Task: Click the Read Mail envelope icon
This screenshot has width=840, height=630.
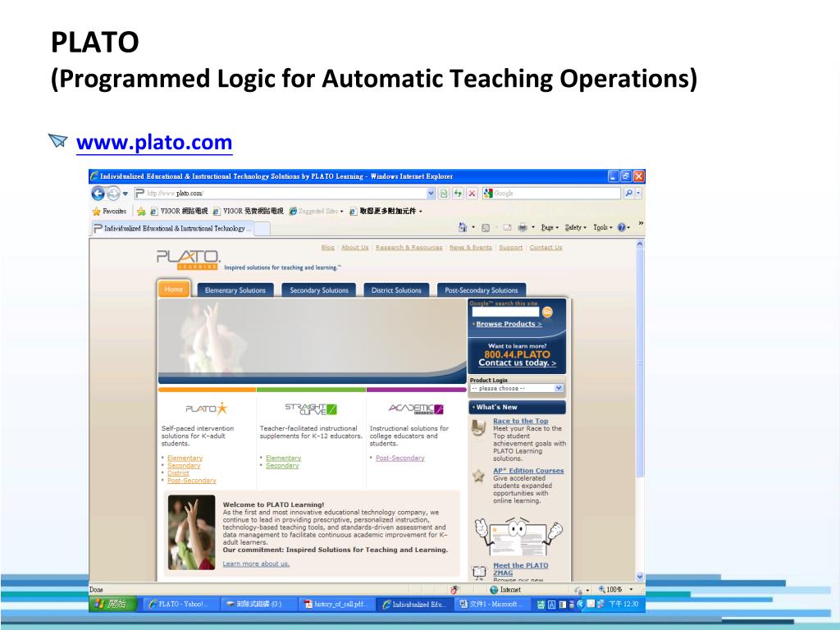Action: (x=507, y=228)
